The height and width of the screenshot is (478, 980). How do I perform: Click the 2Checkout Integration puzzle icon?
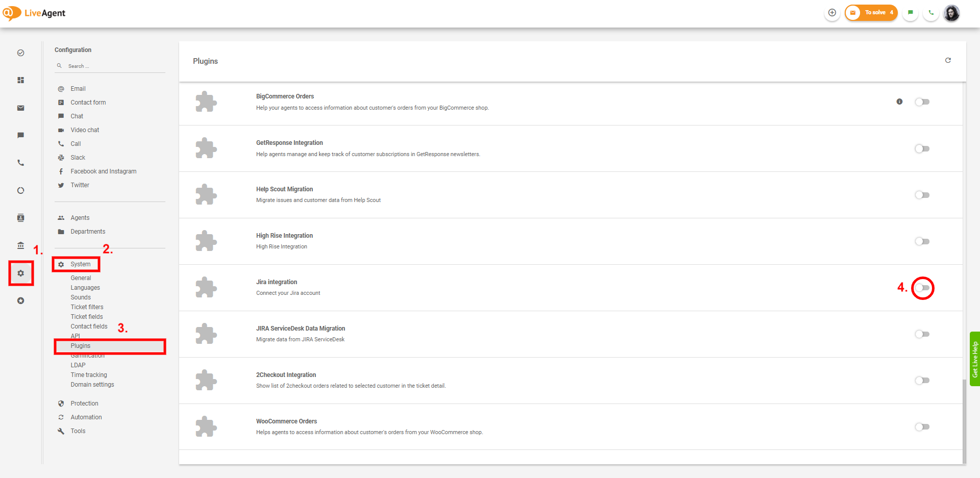coord(206,381)
